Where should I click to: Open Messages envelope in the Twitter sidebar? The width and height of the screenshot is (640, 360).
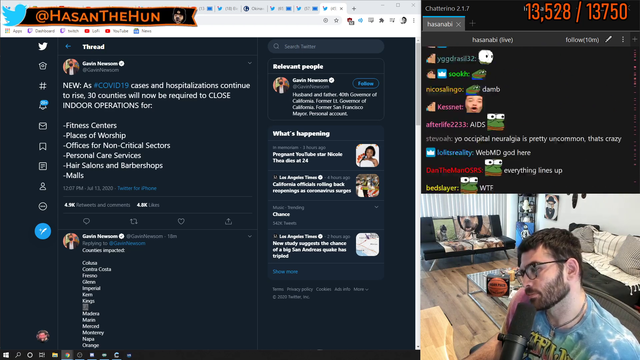[x=43, y=126]
